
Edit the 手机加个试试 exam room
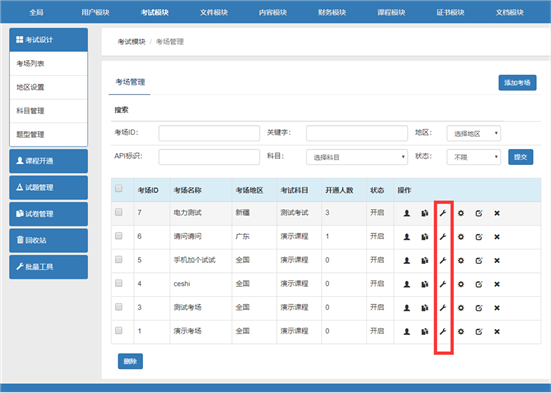pyautogui.click(x=479, y=260)
